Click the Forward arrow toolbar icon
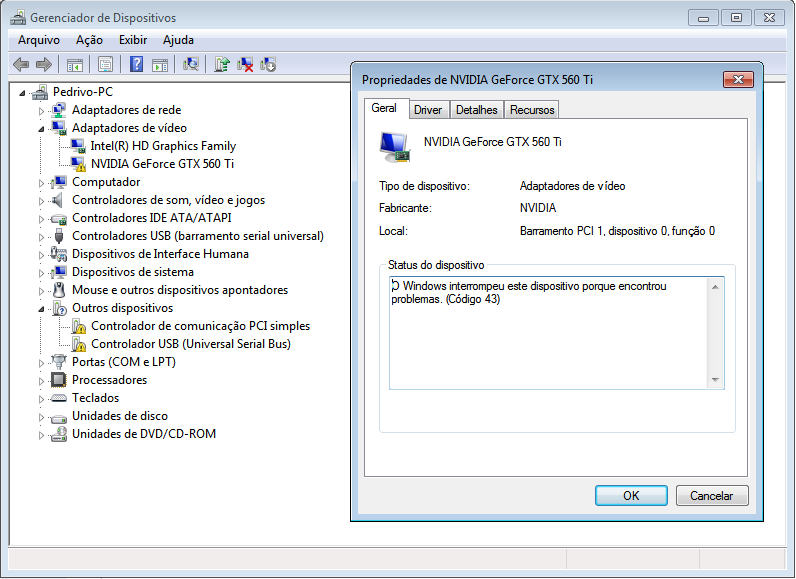796x579 pixels. pyautogui.click(x=44, y=64)
